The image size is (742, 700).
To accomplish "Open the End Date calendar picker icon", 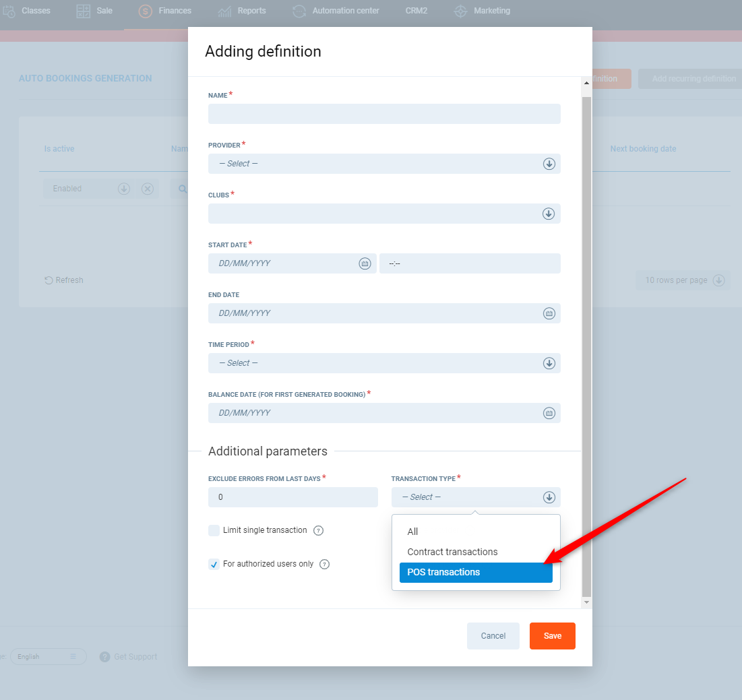I will pos(549,313).
